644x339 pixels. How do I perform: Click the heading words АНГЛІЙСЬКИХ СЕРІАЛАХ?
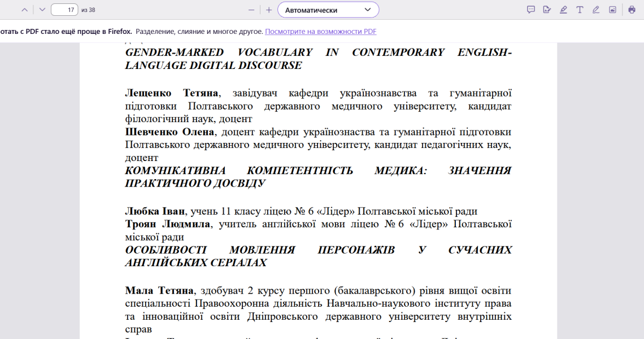[196, 263]
